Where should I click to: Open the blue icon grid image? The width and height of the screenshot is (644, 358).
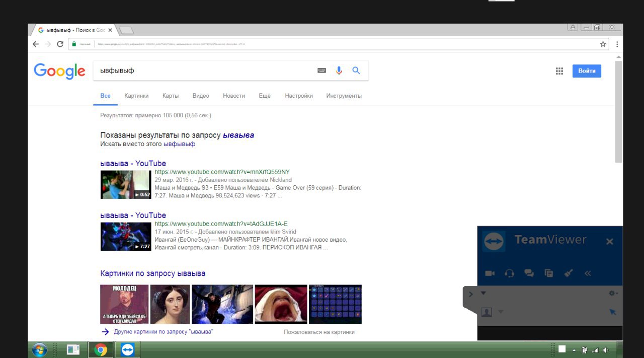(x=335, y=304)
